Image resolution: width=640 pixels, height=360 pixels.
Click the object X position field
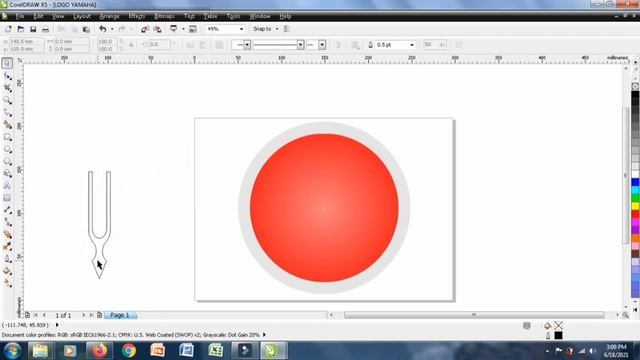pos(26,42)
